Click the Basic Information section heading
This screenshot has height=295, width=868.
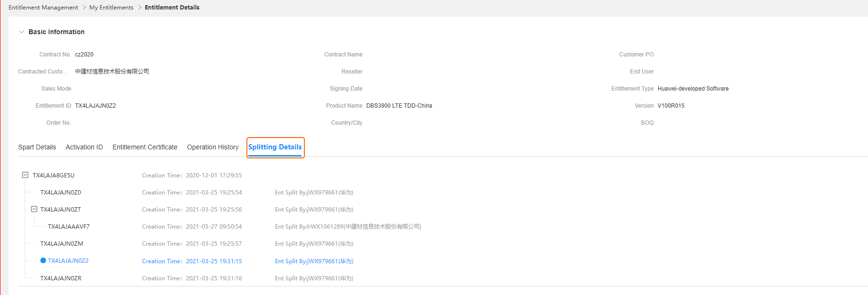click(x=57, y=32)
